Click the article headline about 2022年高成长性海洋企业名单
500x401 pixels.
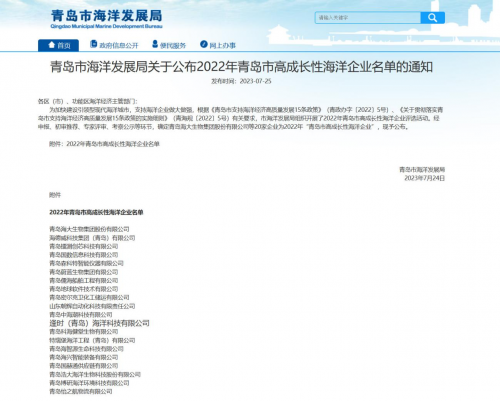click(241, 67)
